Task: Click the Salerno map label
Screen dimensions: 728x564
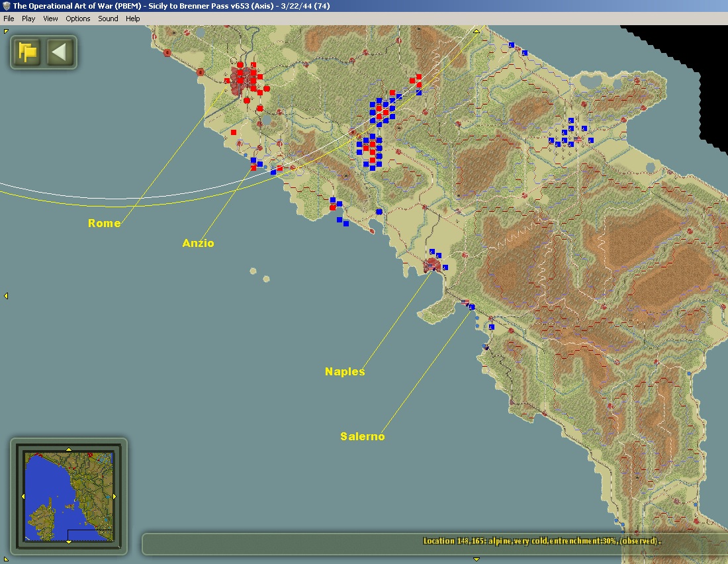Action: pos(363,436)
